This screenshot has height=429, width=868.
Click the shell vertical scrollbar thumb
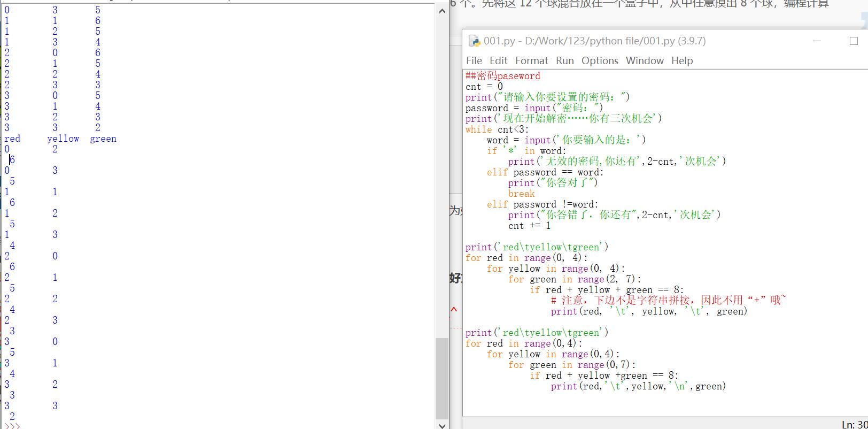[x=442, y=379]
